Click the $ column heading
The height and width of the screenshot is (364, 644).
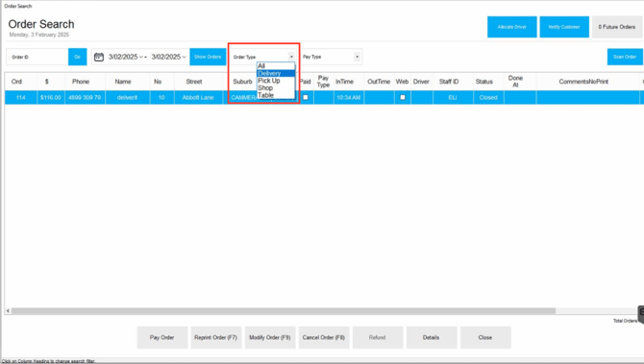(x=47, y=82)
